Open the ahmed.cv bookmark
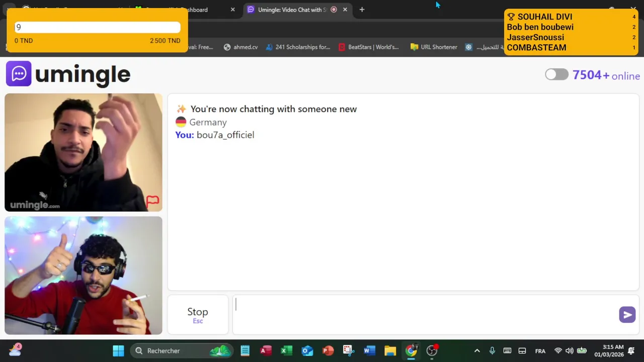The image size is (644, 362). click(240, 47)
